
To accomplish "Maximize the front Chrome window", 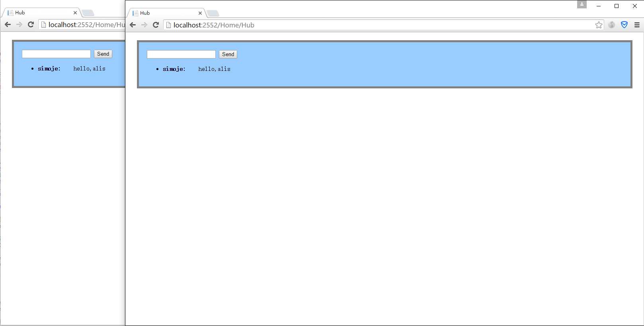I will [617, 6].
